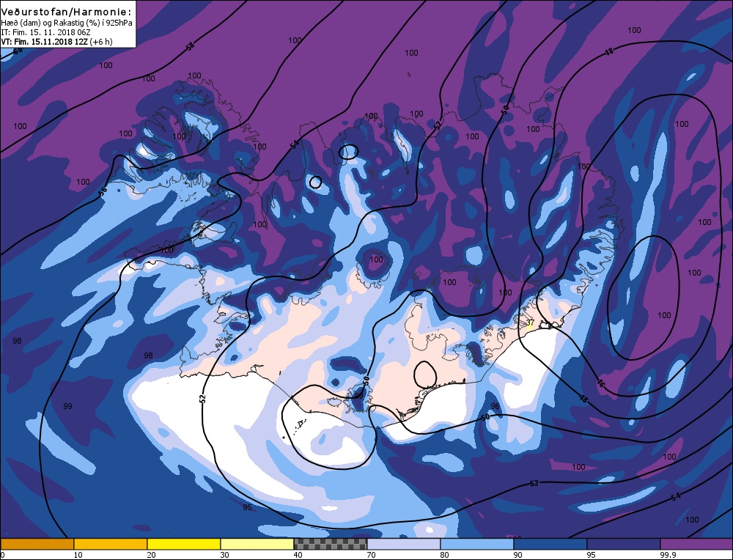Click the '40' tick label on the legend
Screen dimensions: 733x560
tap(298, 555)
